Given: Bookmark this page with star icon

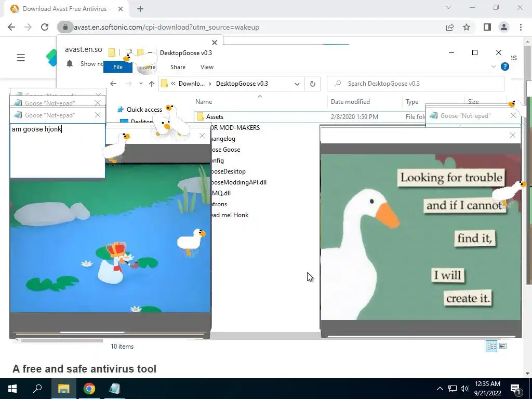Looking at the screenshot, I should 467,27.
